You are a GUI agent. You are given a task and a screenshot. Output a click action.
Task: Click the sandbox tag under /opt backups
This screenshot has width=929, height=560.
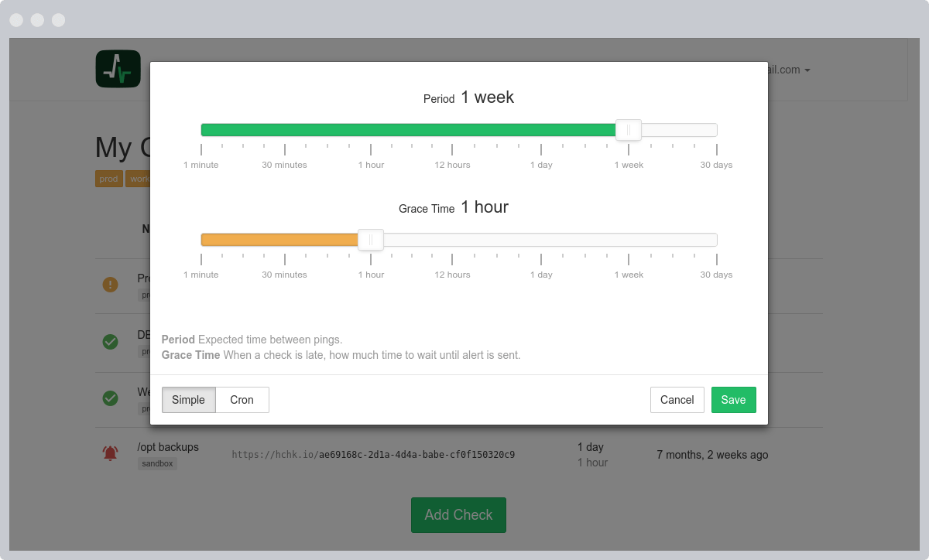point(157,463)
